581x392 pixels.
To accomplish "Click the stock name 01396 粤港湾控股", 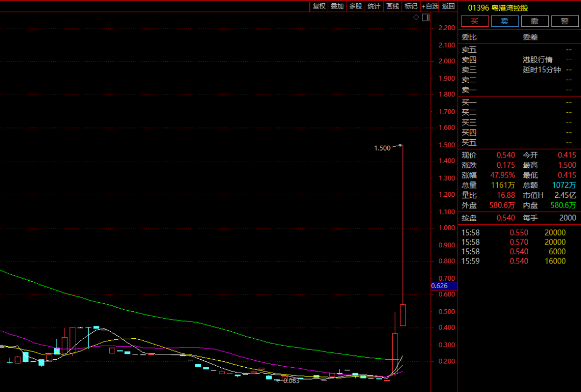I will 498,8.
